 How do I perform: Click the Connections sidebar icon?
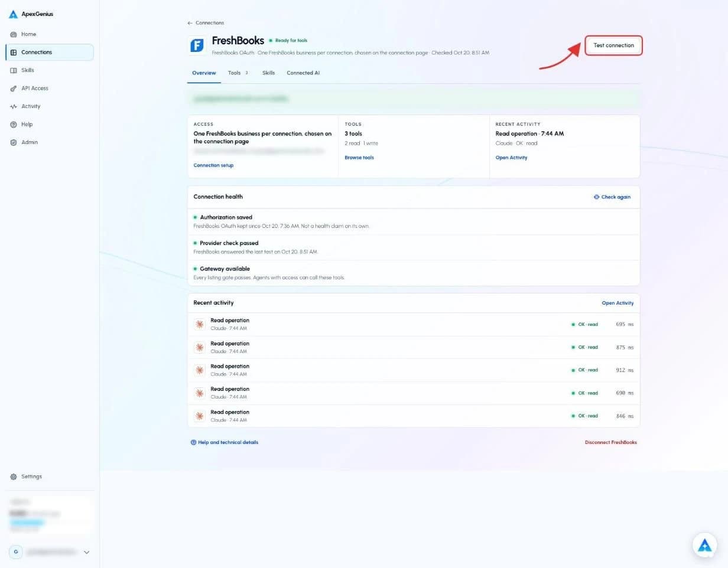click(x=14, y=53)
